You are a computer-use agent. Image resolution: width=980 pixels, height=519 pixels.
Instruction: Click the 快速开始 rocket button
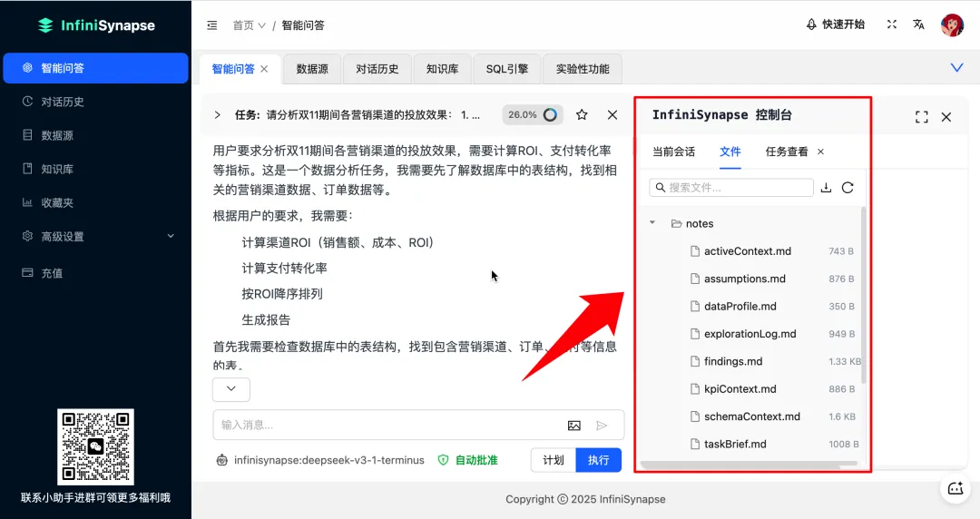(835, 24)
